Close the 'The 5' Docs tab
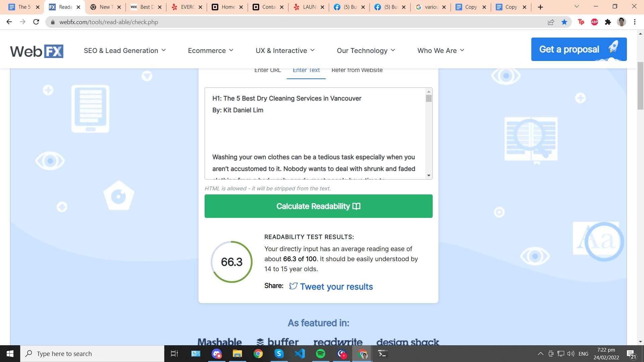Image resolution: width=644 pixels, height=362 pixels. (38, 7)
